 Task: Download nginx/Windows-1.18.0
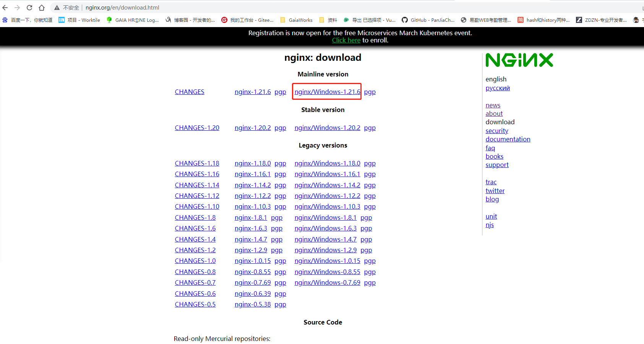pos(328,163)
